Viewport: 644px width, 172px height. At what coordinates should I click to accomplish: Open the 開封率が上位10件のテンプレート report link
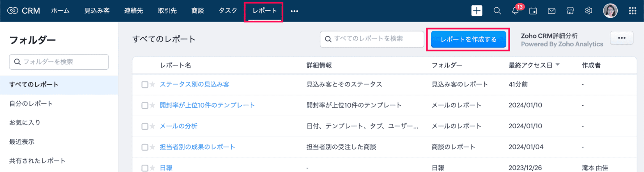tap(207, 105)
